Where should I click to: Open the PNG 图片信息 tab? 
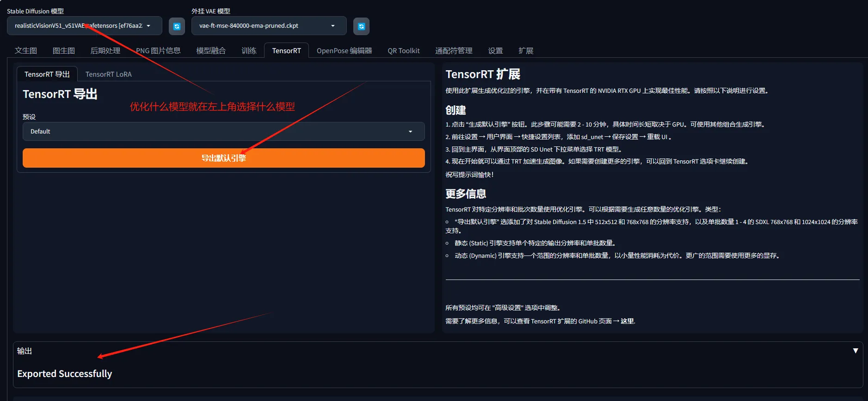click(x=158, y=51)
